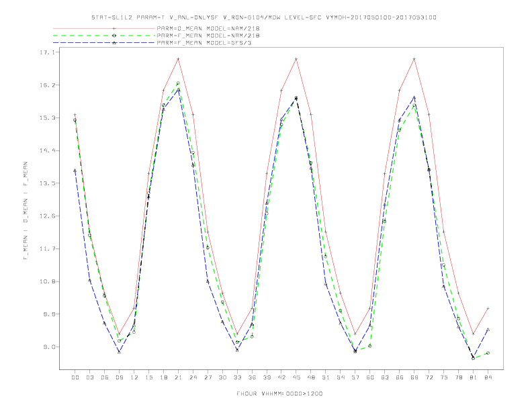
Task: Click the y-axis value 9.0
Action: pyautogui.click(x=48, y=347)
